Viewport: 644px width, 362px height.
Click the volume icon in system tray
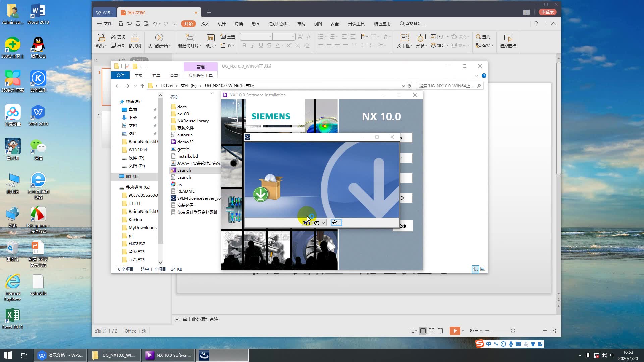tap(604, 355)
